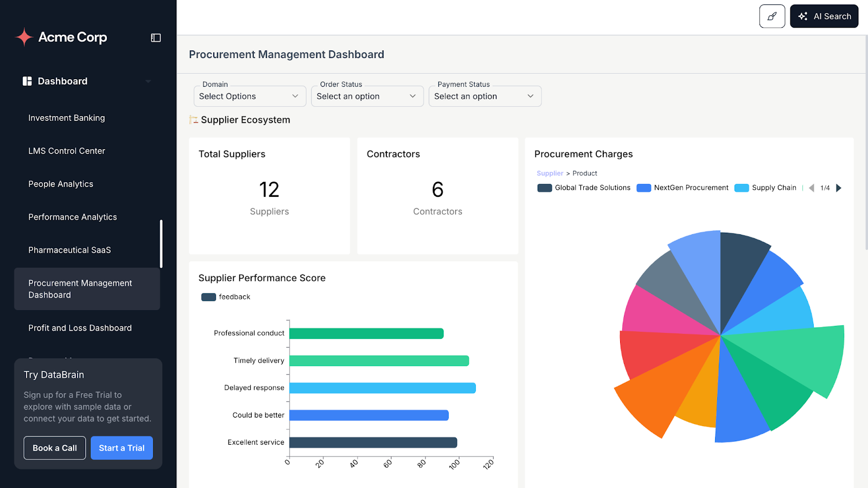
Task: Click the sidebar vertical scrollbar
Action: click(161, 243)
